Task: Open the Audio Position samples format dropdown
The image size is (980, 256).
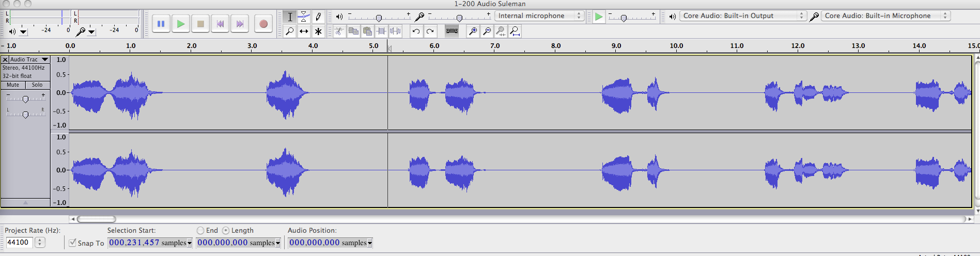Action: coord(370,243)
